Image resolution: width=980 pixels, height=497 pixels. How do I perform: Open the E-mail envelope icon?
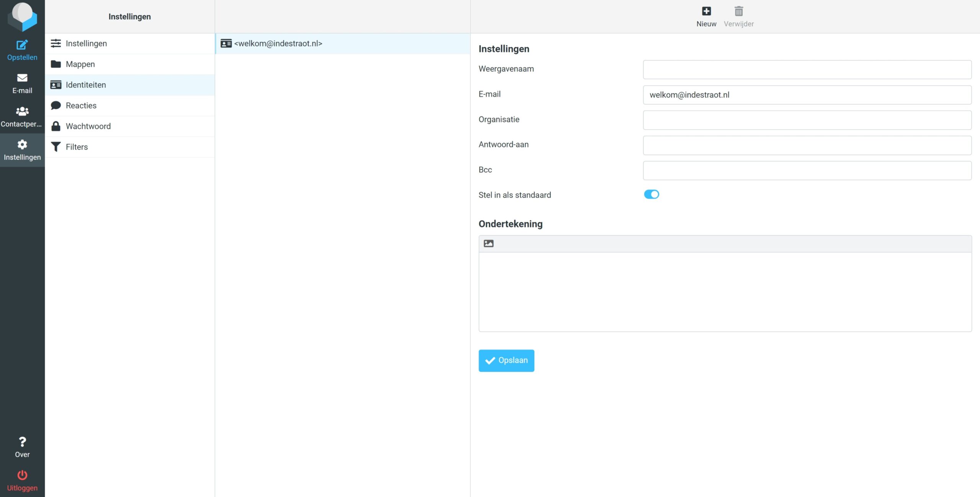tap(22, 78)
